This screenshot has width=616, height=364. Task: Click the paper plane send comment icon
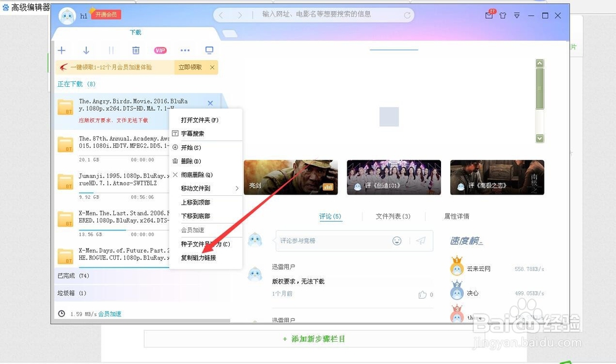[421, 241]
